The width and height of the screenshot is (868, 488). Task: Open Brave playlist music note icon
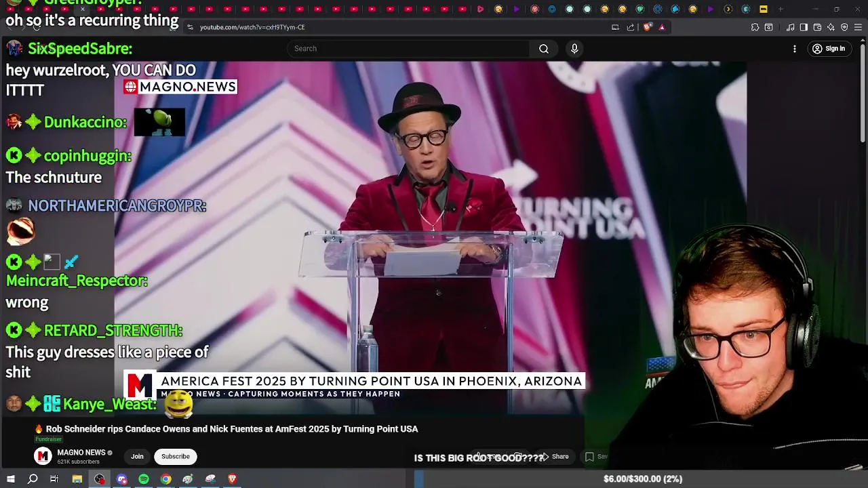[791, 27]
